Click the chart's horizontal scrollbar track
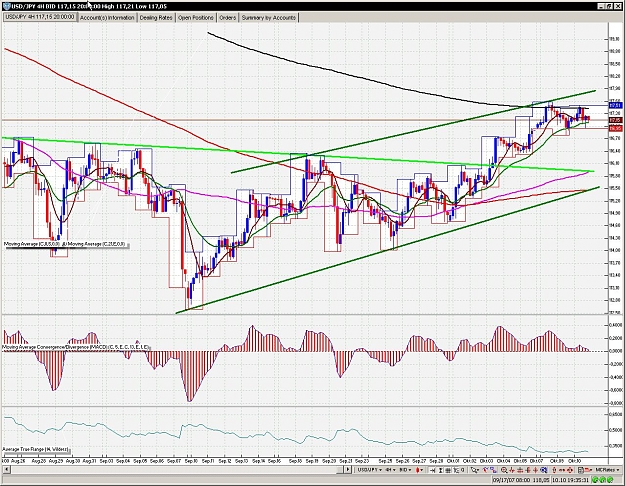This screenshot has height=486, width=625. tap(173, 470)
